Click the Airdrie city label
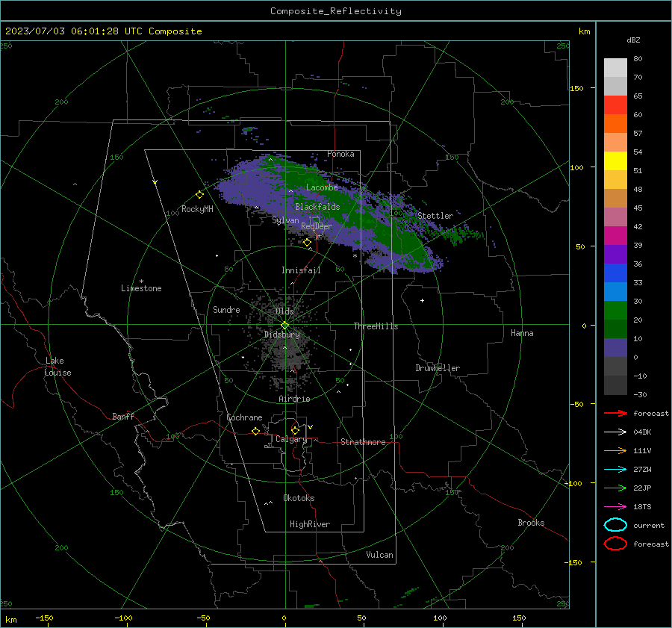672x628 pixels. [294, 399]
